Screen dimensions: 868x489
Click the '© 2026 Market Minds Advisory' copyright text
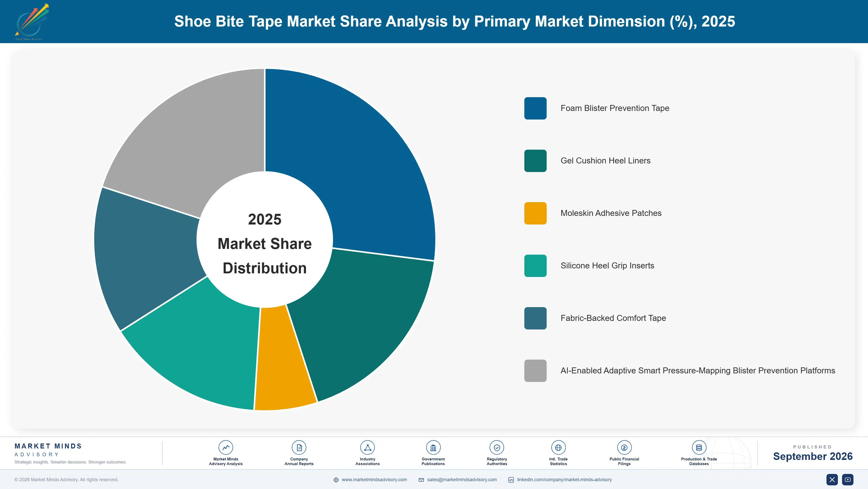click(x=66, y=480)
